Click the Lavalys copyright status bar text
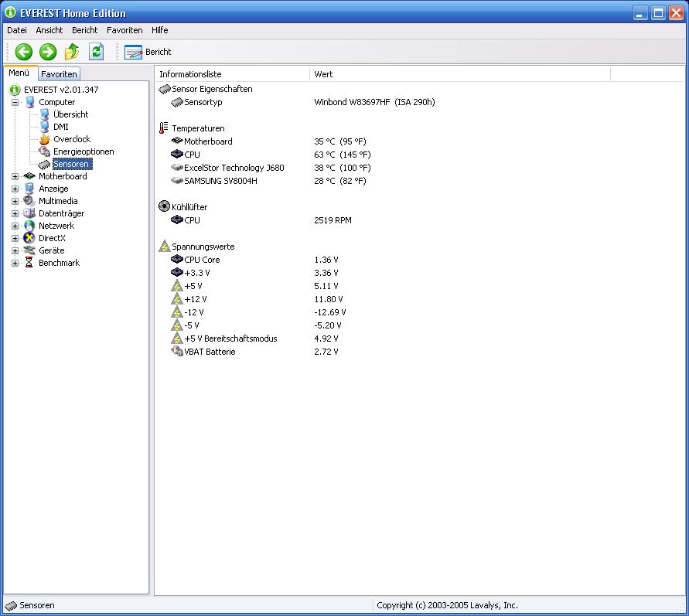The height and width of the screenshot is (616, 689). [447, 605]
